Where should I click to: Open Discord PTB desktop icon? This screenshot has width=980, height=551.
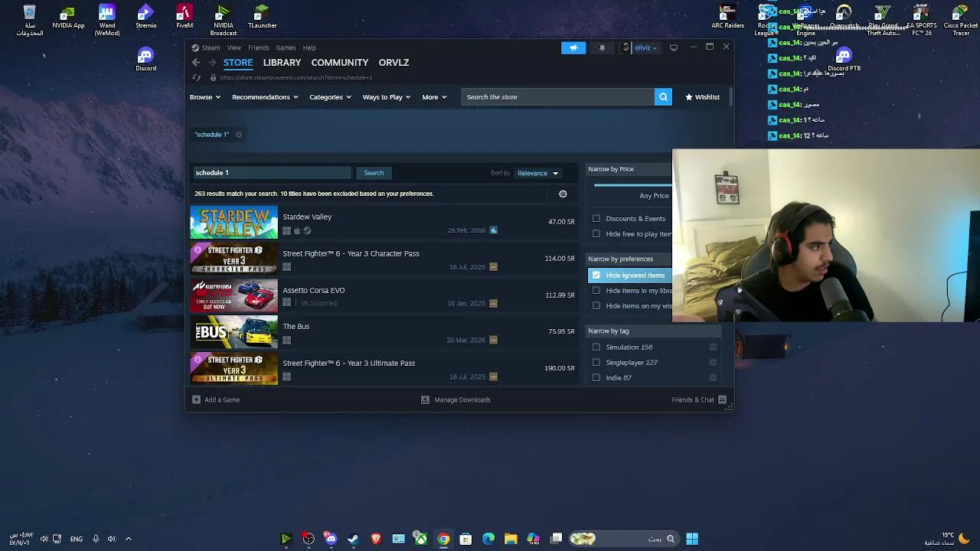click(844, 60)
